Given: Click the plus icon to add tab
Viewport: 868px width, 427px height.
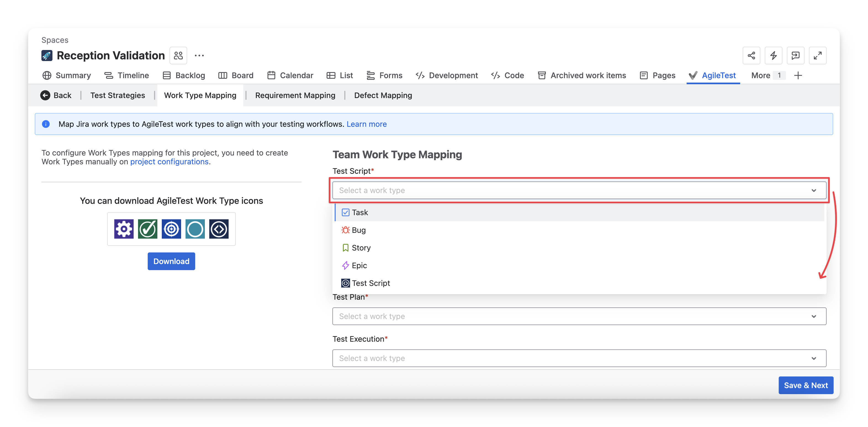Looking at the screenshot, I should click(798, 75).
